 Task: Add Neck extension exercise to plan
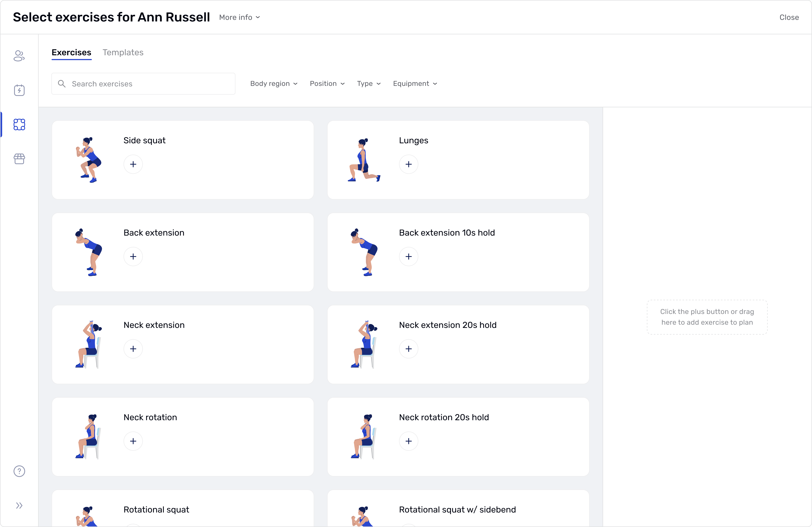click(x=133, y=349)
